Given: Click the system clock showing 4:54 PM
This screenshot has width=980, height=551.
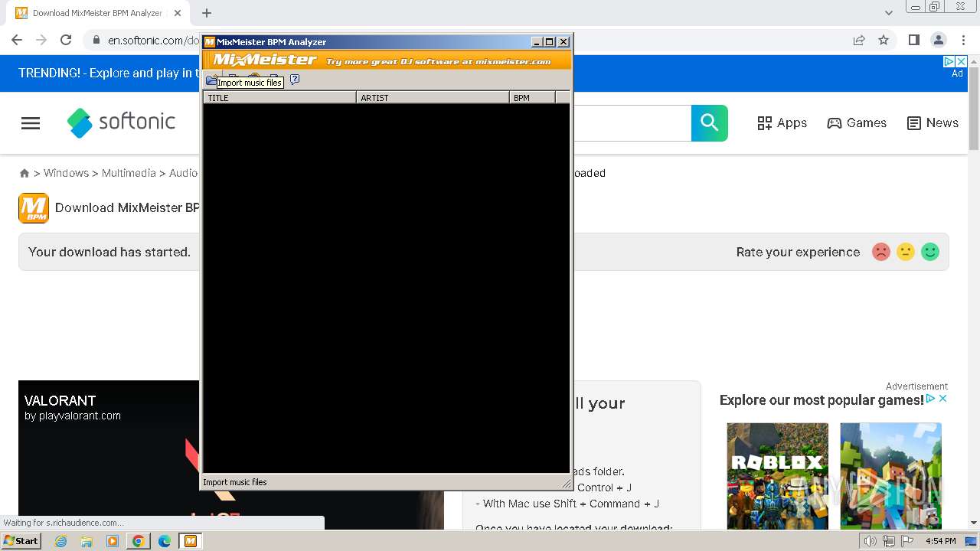Looking at the screenshot, I should click(x=940, y=541).
